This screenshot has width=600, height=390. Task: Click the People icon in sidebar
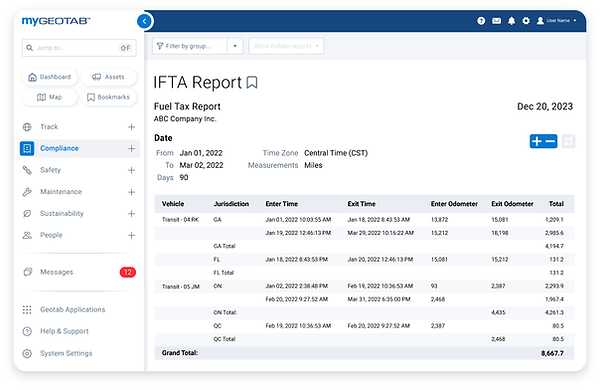27,235
